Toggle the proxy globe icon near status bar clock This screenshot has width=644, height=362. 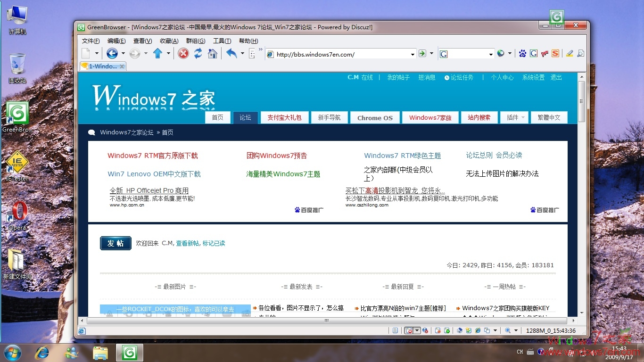(426, 331)
